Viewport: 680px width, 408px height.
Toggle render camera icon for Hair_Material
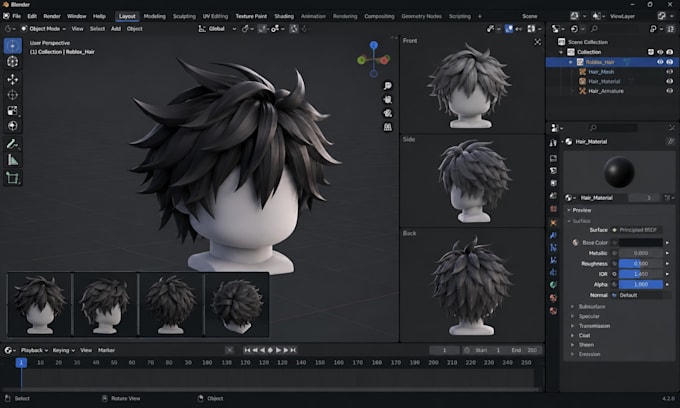tap(670, 81)
